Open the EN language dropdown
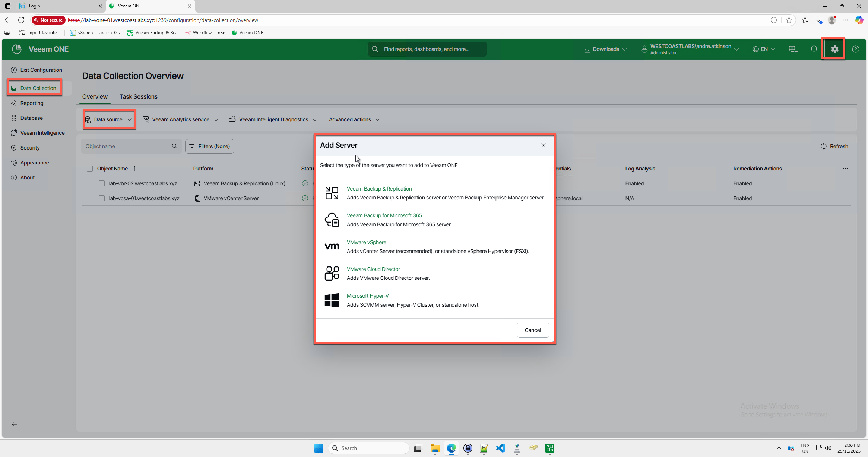The width and height of the screenshot is (868, 457). point(764,49)
